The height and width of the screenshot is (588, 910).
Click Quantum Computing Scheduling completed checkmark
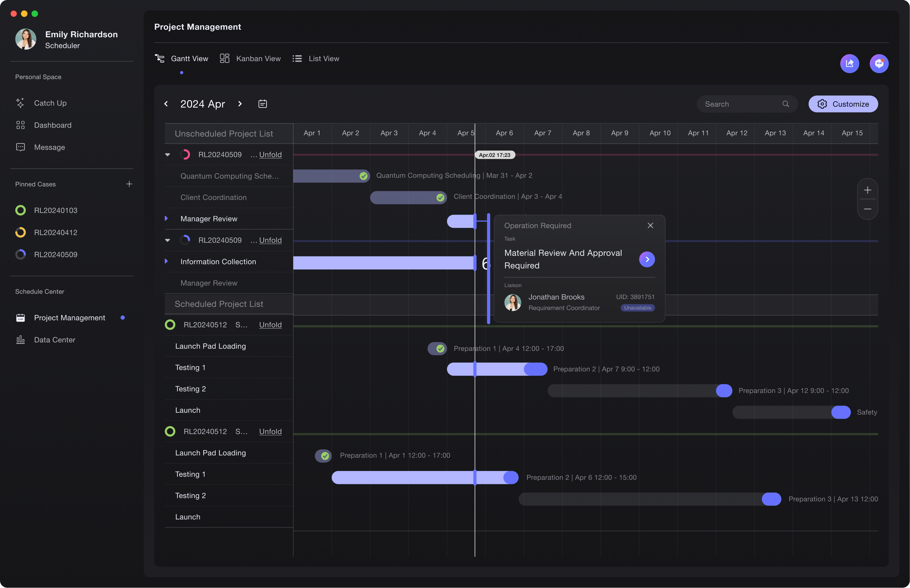point(363,176)
